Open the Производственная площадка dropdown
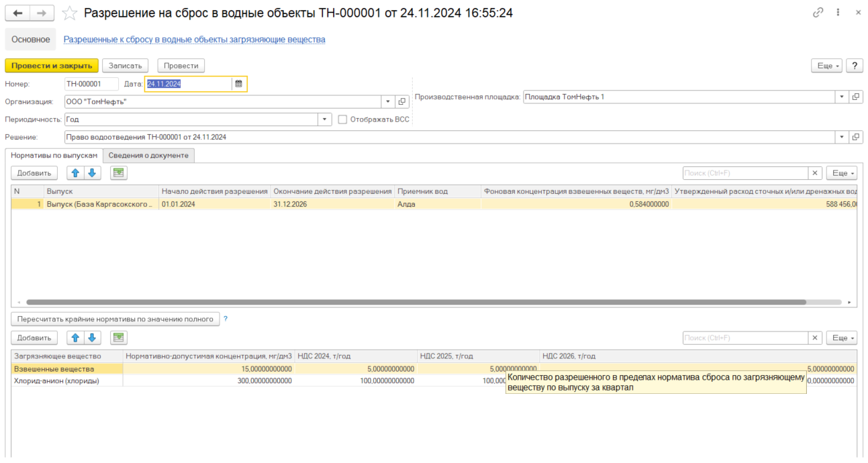The width and height of the screenshot is (868, 463). [x=842, y=97]
